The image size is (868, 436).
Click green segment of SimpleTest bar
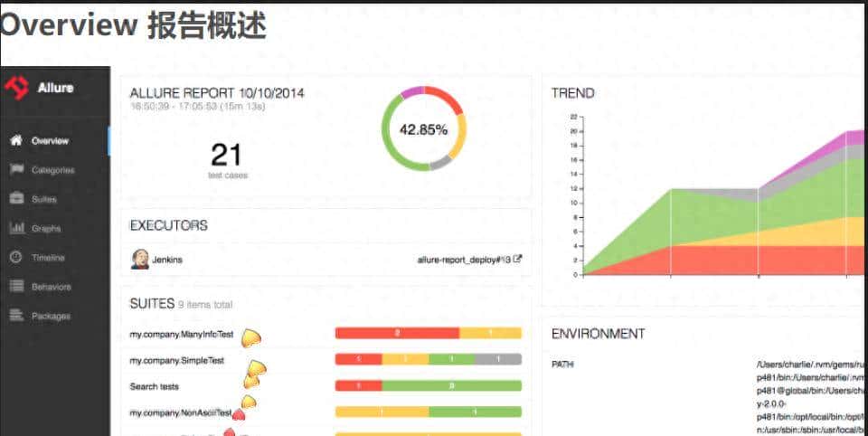452,359
